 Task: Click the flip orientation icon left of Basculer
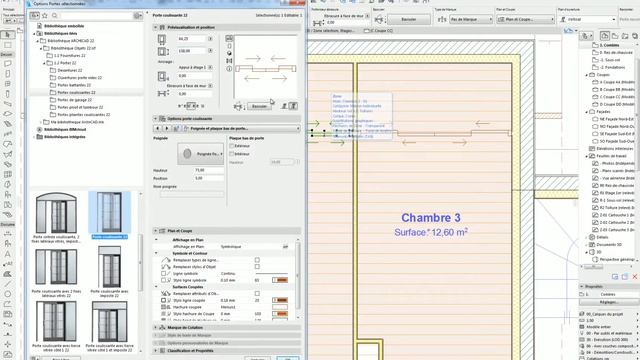pos(238,107)
